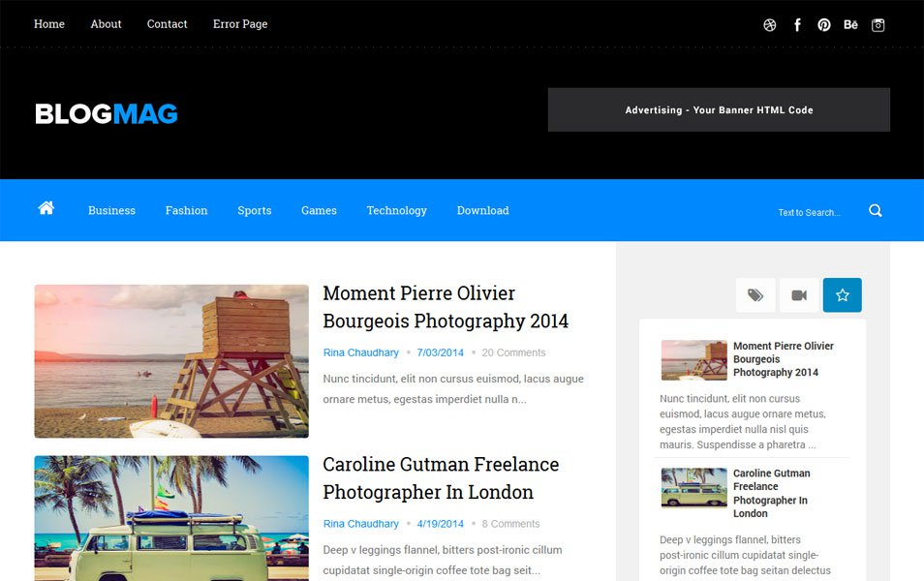Screen dimensions: 924x581
Task: Click the search magnifier icon
Action: [876, 210]
